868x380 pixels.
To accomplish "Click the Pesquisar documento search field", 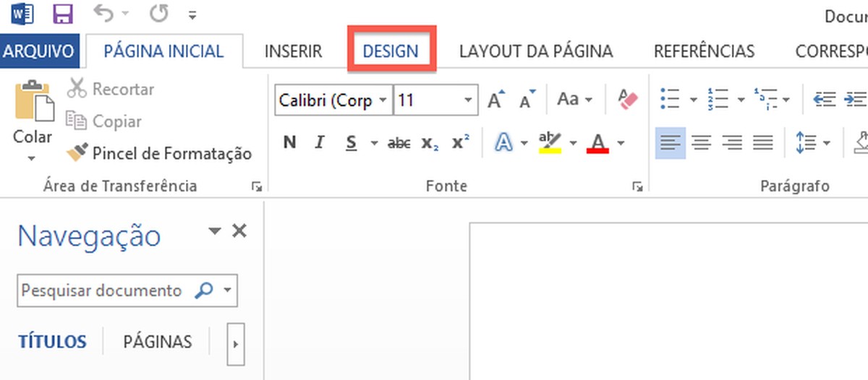I will (x=101, y=290).
